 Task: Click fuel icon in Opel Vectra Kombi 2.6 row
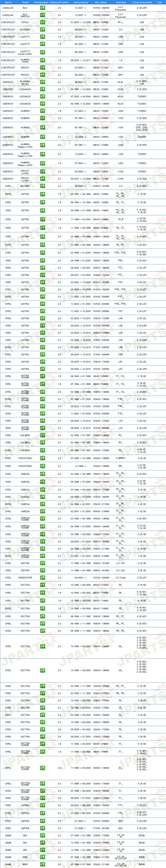(x=42, y=798)
